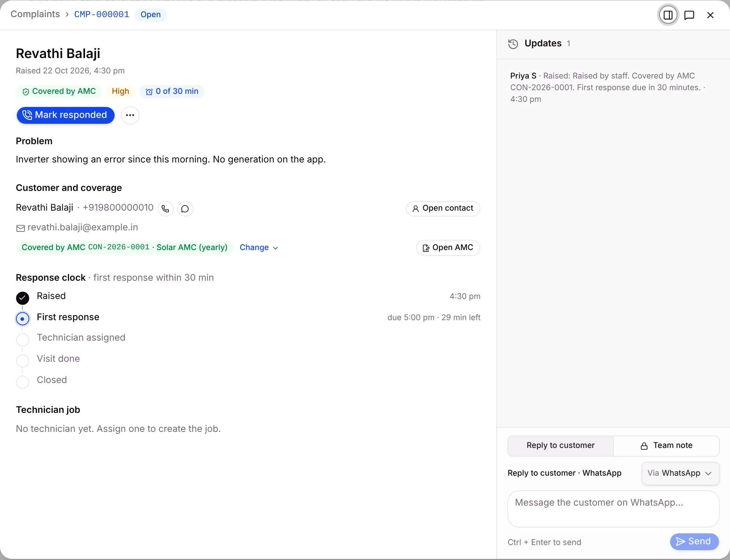Switch to Team note tab
The width and height of the screenshot is (730, 560).
pos(666,446)
